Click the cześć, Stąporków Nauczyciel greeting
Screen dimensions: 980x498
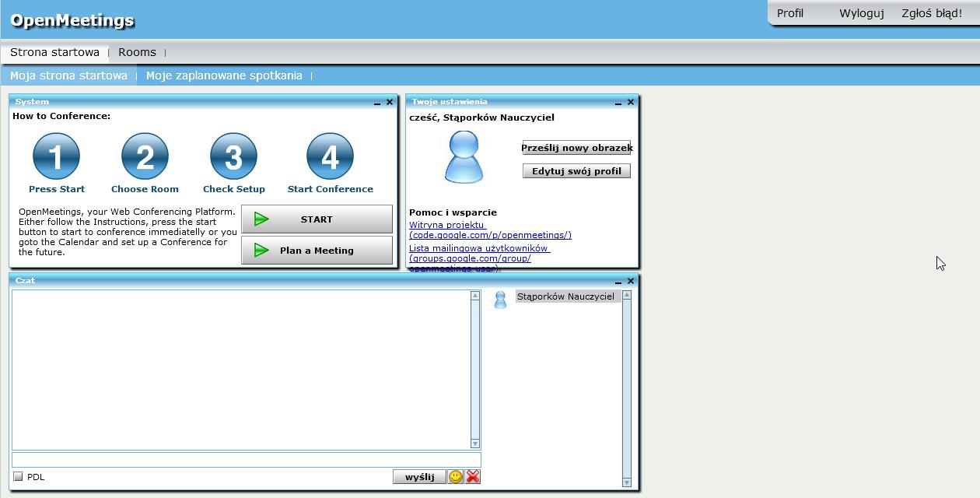click(x=482, y=117)
